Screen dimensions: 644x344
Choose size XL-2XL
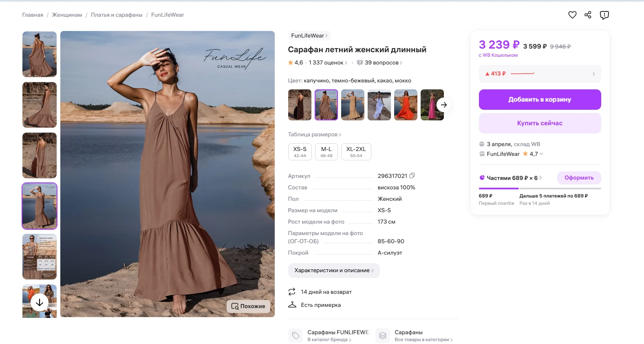pyautogui.click(x=356, y=152)
